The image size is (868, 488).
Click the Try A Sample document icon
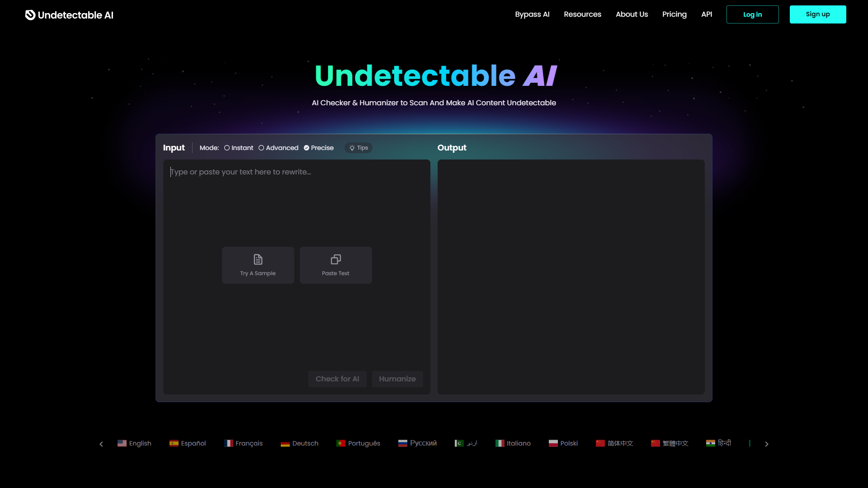click(x=258, y=259)
